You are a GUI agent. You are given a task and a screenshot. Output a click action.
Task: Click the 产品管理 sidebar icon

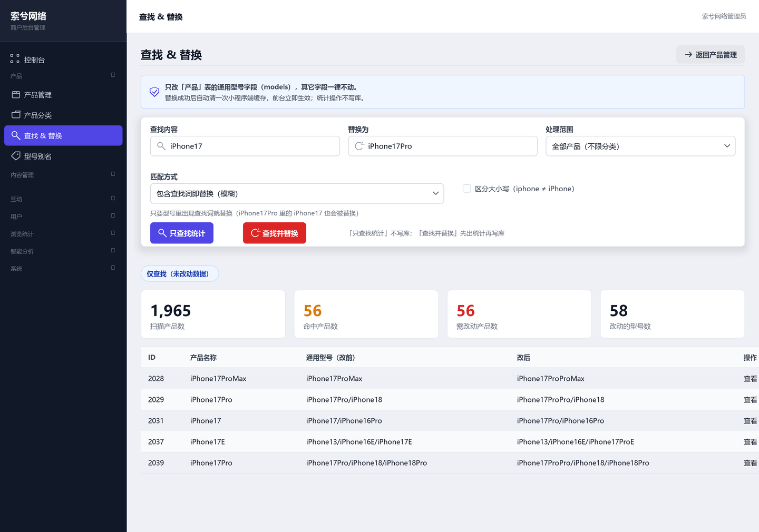point(16,95)
